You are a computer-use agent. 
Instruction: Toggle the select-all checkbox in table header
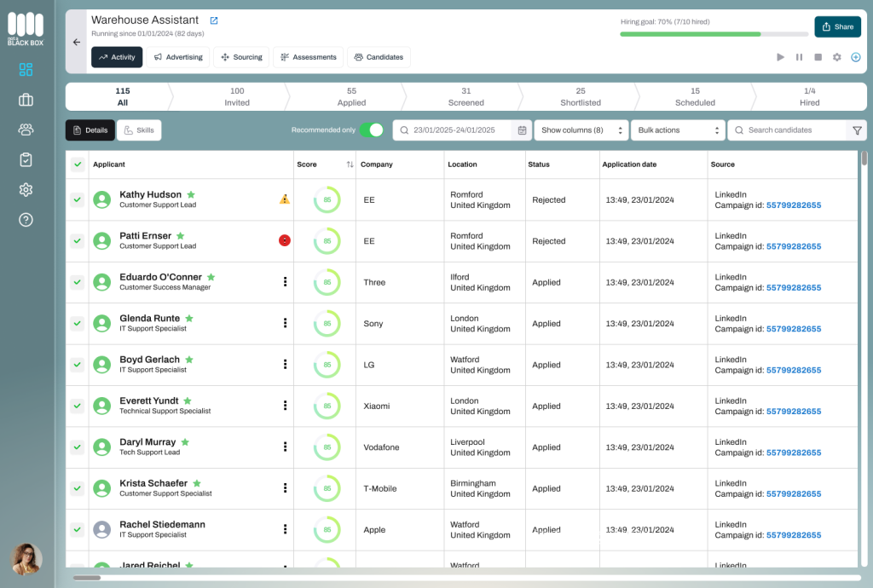point(78,164)
